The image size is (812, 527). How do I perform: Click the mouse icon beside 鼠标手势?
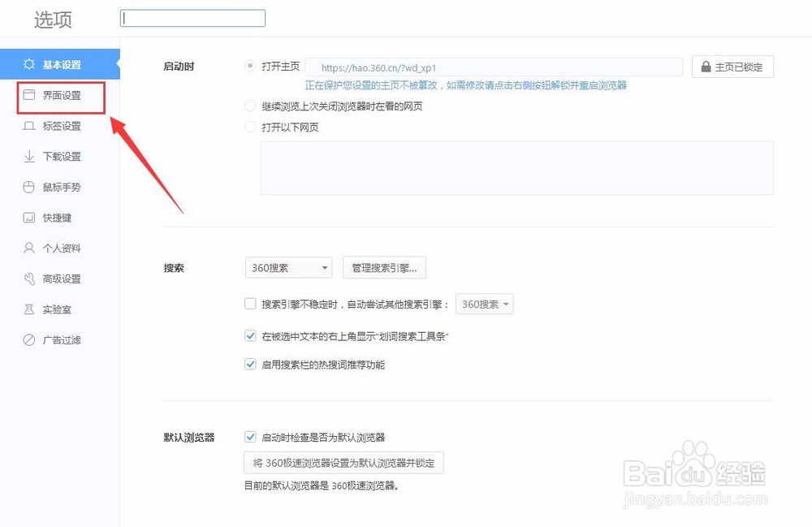pos(29,187)
